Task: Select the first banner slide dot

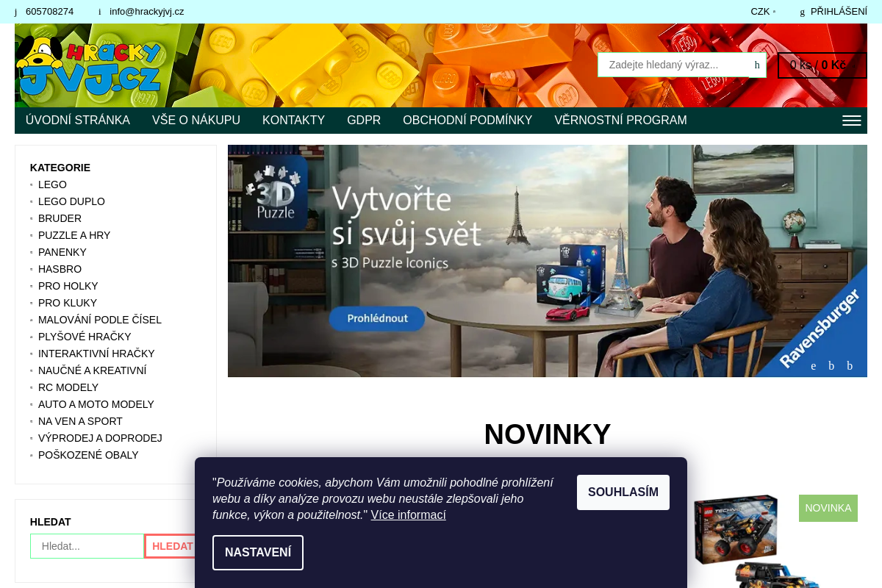Action: pyautogui.click(x=814, y=366)
